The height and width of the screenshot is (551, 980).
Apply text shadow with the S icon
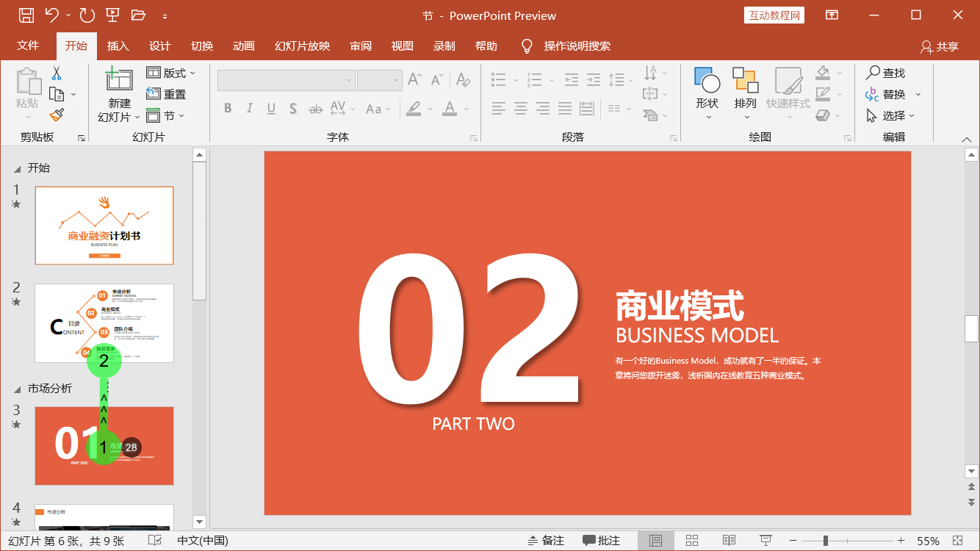292,109
